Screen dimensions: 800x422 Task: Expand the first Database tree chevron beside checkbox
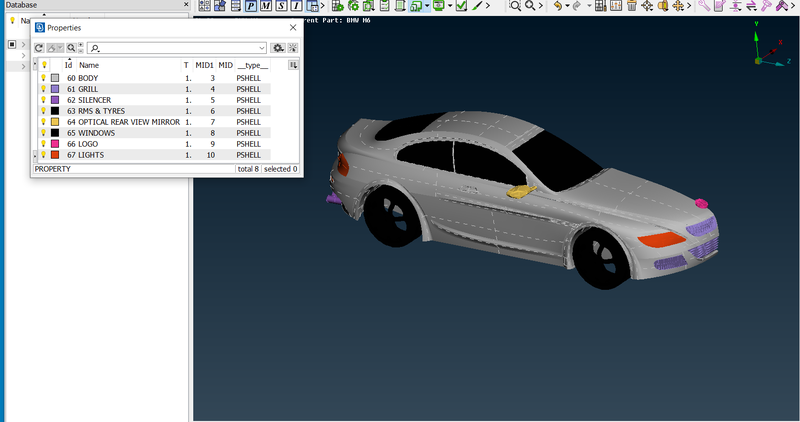tap(23, 45)
